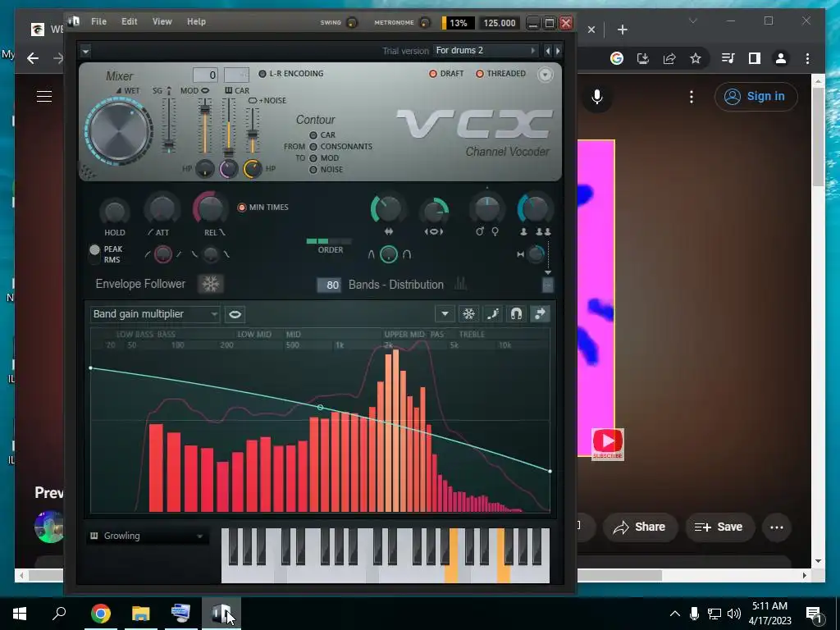Select previous preset arrow

(547, 51)
